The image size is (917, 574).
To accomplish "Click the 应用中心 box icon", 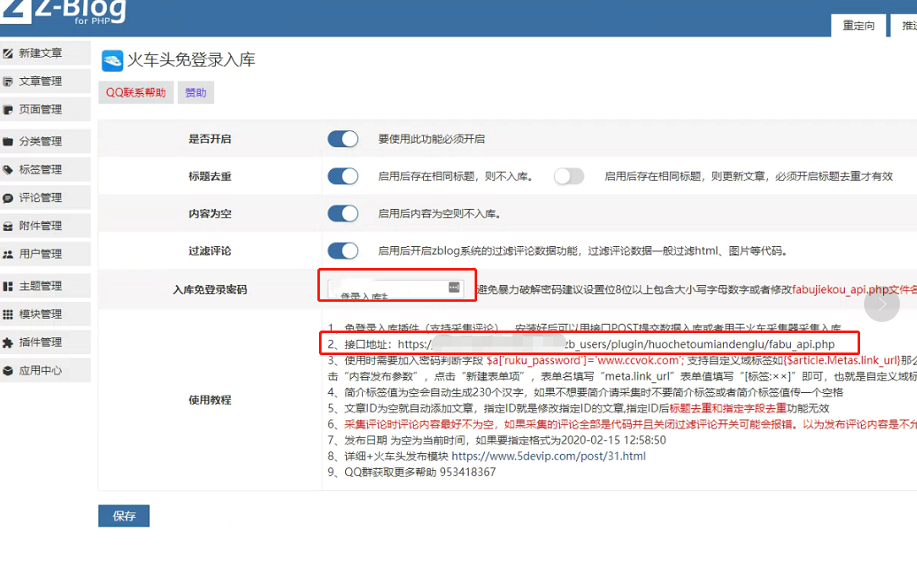I will tap(8, 370).
